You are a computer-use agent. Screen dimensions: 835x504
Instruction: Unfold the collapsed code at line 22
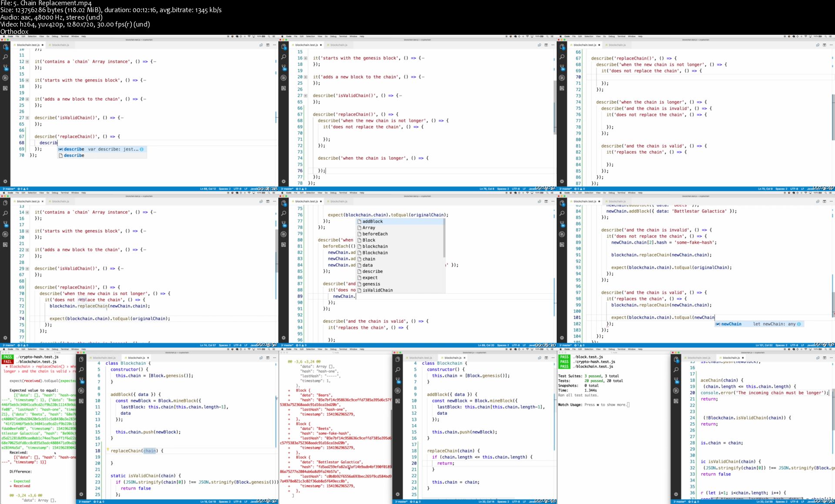tap(27, 250)
